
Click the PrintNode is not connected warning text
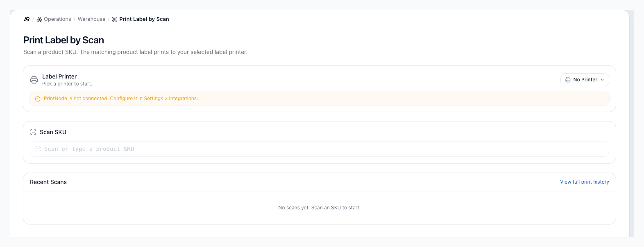(121, 99)
